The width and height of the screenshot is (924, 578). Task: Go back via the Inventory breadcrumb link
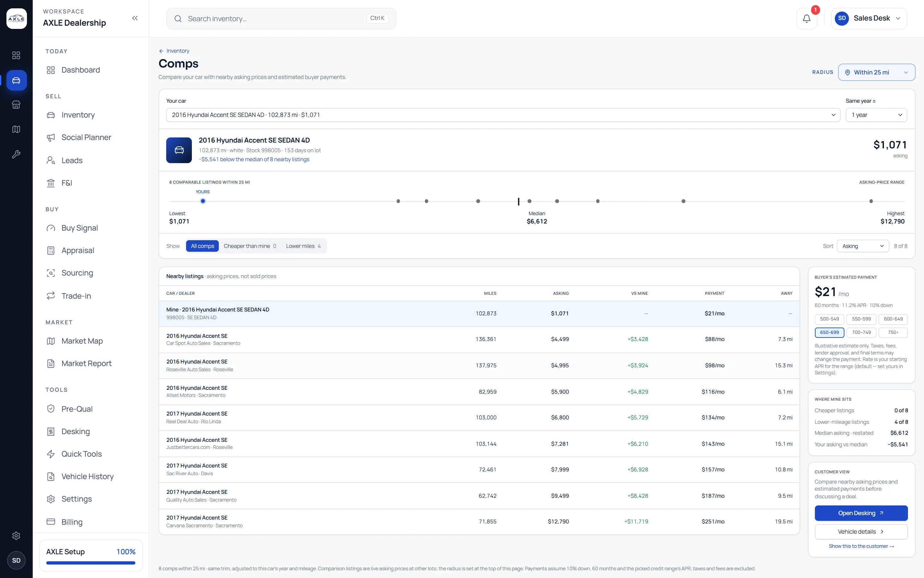click(x=174, y=51)
